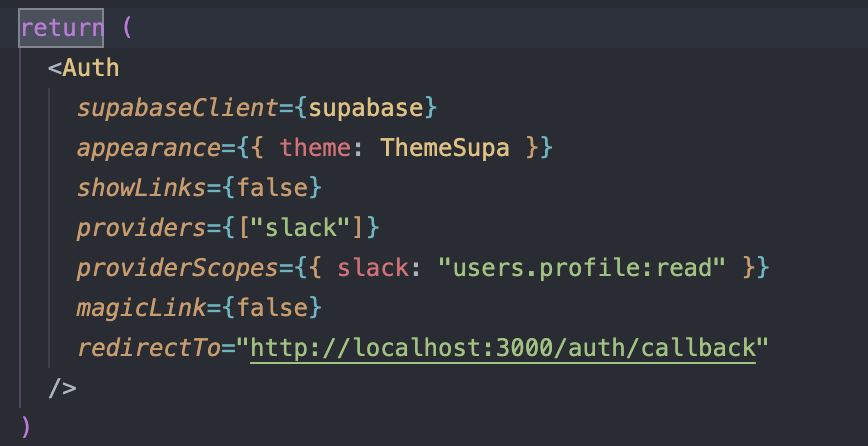Click the opening parenthesis after return
868x446 pixels.
pos(127,28)
